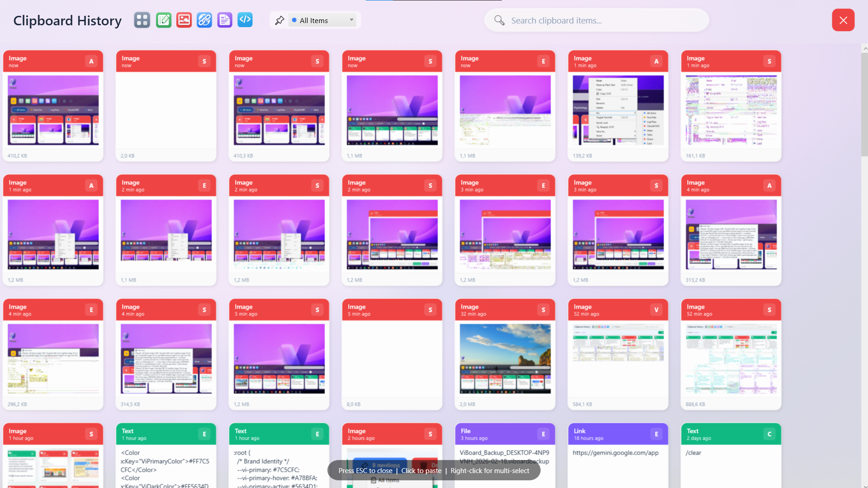Show all clipboard item types

point(142,20)
